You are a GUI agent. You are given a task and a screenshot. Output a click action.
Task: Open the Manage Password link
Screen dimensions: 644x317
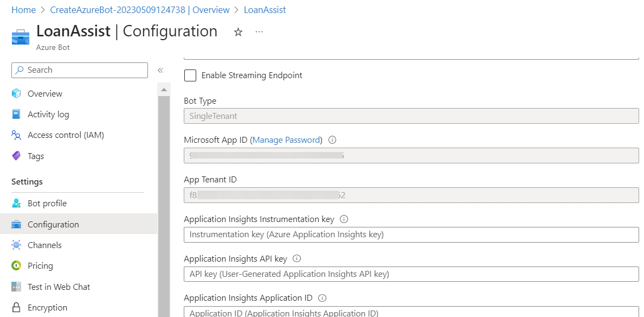286,140
